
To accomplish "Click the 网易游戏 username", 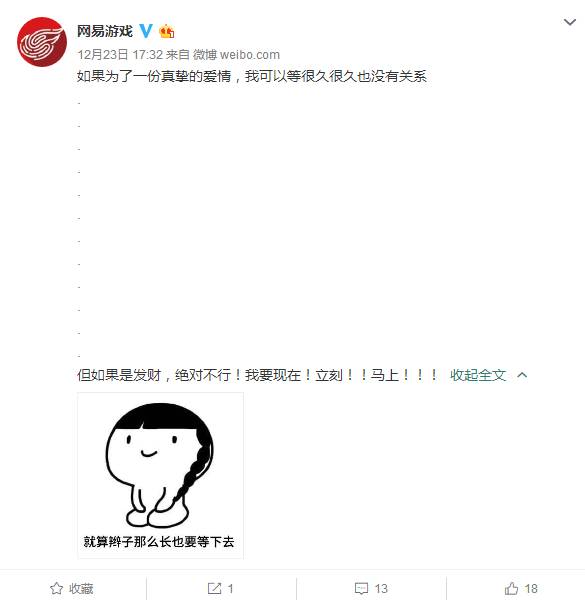I will 105,31.
